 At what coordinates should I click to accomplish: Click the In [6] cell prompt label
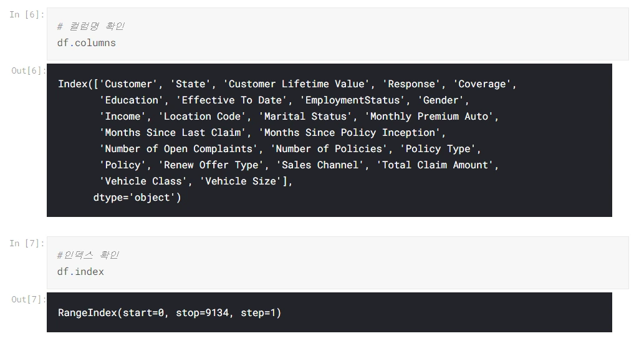[27, 14]
